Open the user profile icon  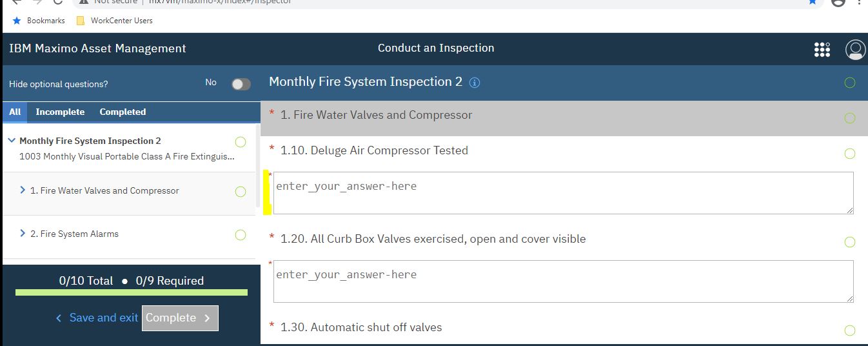855,50
